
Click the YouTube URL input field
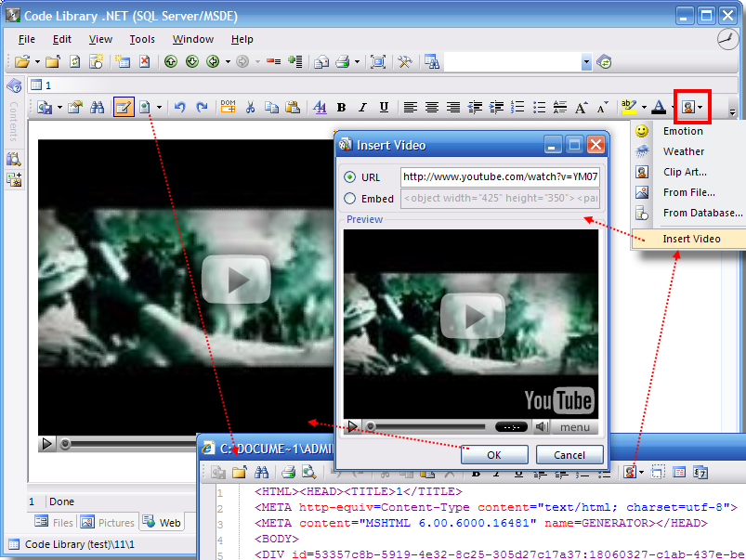pos(500,177)
